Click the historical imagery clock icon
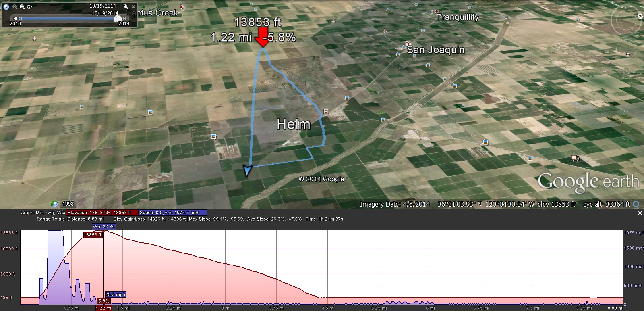 pyautogui.click(x=6, y=7)
